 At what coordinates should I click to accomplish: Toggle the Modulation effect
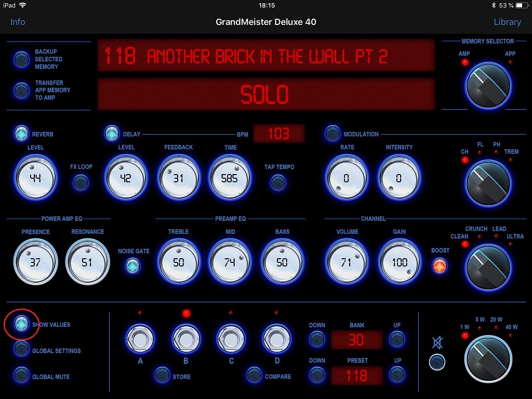(332, 134)
